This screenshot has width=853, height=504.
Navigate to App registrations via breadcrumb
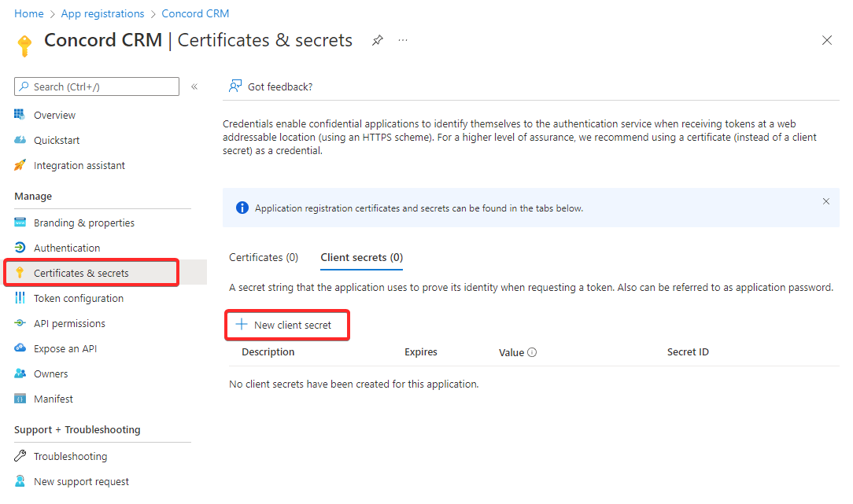pos(102,13)
